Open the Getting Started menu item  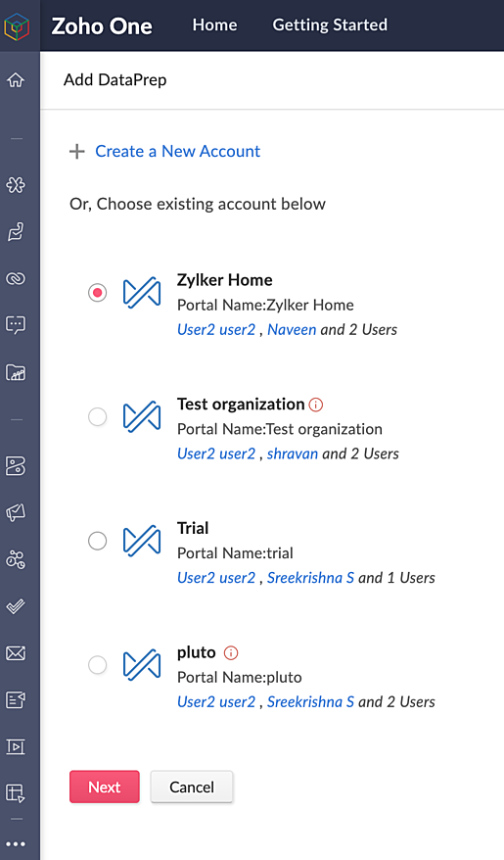[x=330, y=24]
